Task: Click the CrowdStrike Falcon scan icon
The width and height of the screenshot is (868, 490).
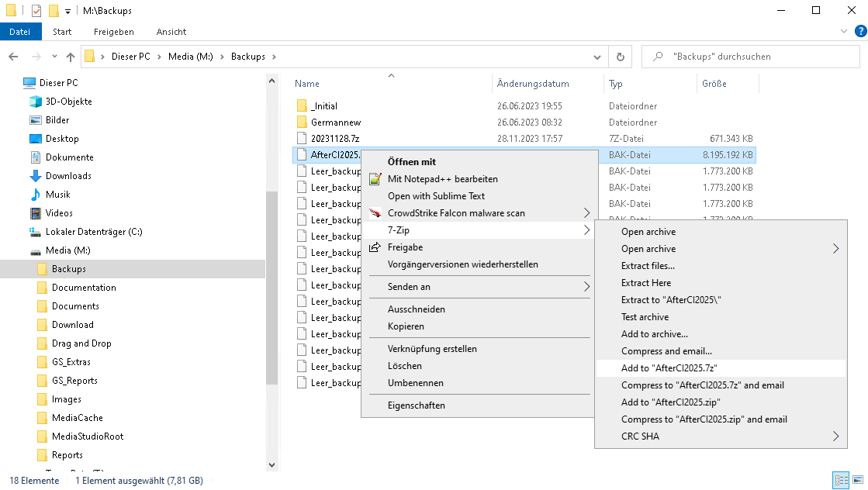Action: pyautogui.click(x=375, y=213)
